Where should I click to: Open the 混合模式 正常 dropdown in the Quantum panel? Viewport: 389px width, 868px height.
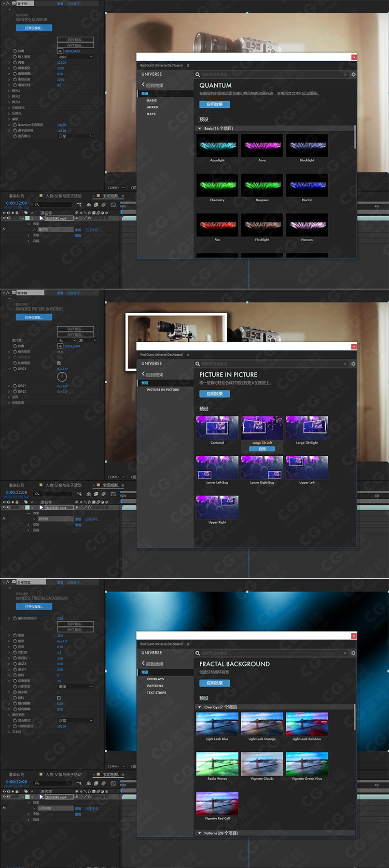[x=75, y=136]
